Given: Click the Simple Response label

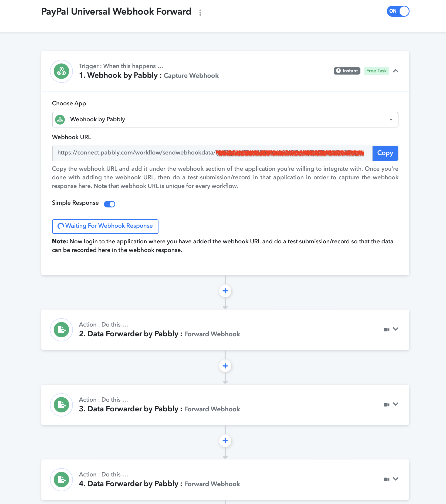Looking at the screenshot, I should click(75, 203).
